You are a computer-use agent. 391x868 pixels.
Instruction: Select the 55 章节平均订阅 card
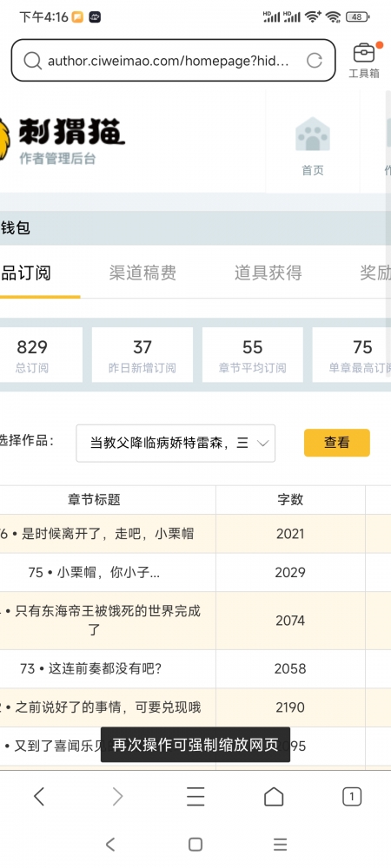tap(253, 355)
